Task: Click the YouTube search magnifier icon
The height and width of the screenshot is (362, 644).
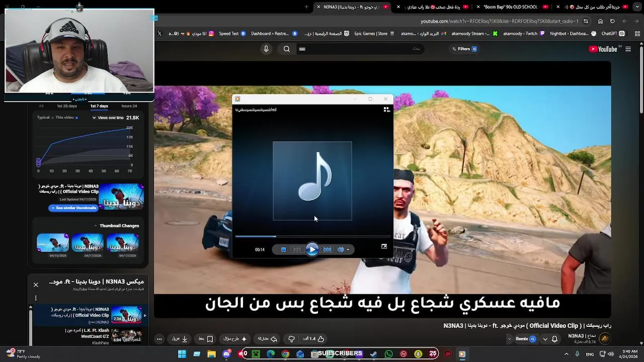Action: (x=286, y=49)
